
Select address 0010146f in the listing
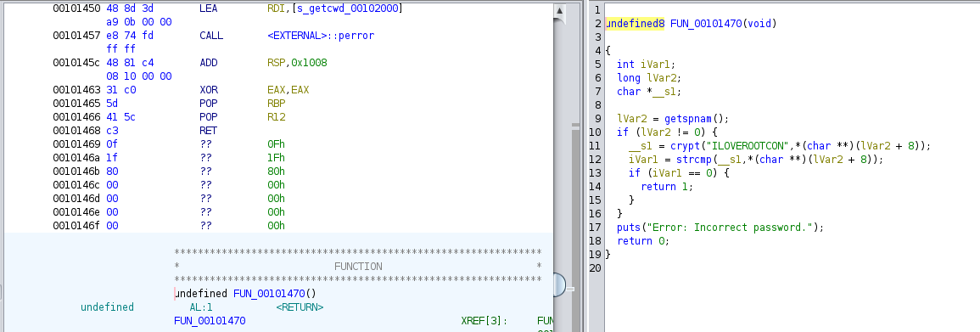(76, 226)
